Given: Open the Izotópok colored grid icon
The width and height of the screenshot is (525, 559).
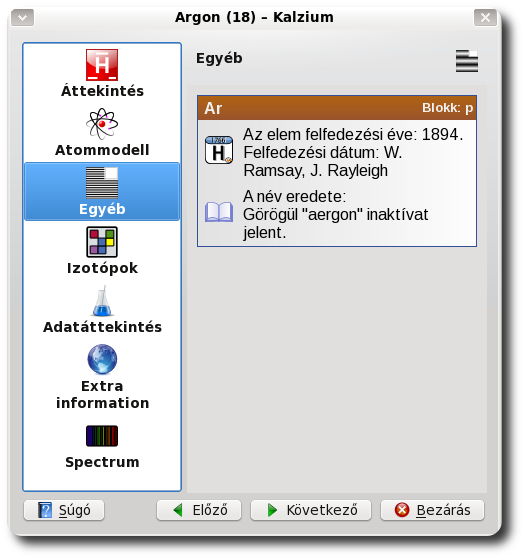Looking at the screenshot, I should point(102,242).
